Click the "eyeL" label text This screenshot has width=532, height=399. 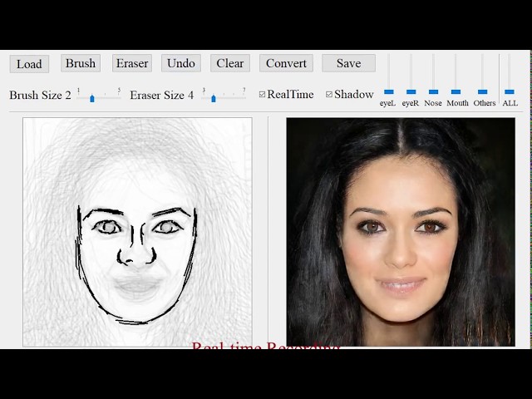387,103
